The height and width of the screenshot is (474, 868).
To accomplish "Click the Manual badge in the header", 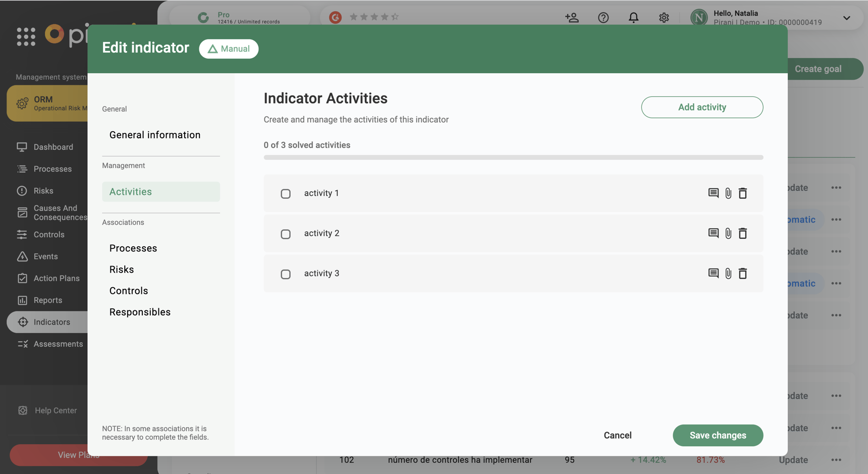I will tap(229, 48).
